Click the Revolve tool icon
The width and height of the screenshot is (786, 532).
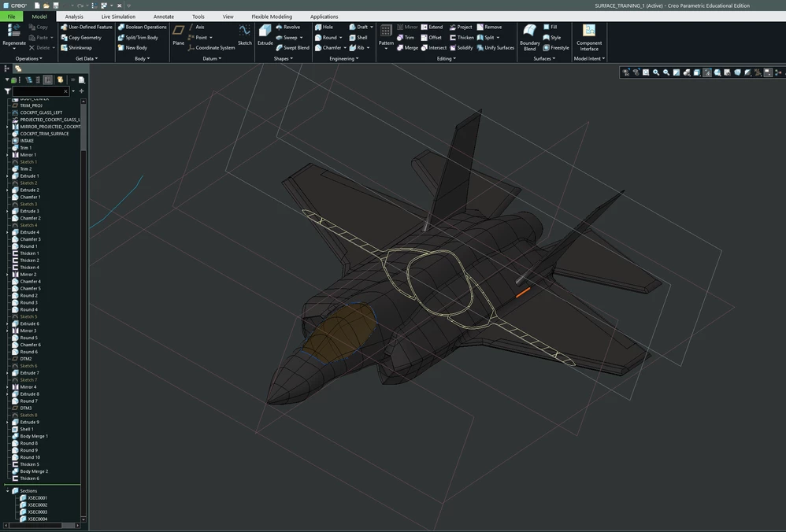coord(280,27)
